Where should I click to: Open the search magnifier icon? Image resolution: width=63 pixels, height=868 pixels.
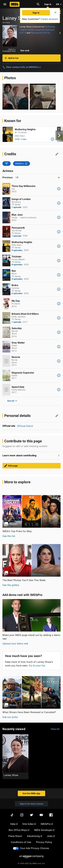point(38,4)
